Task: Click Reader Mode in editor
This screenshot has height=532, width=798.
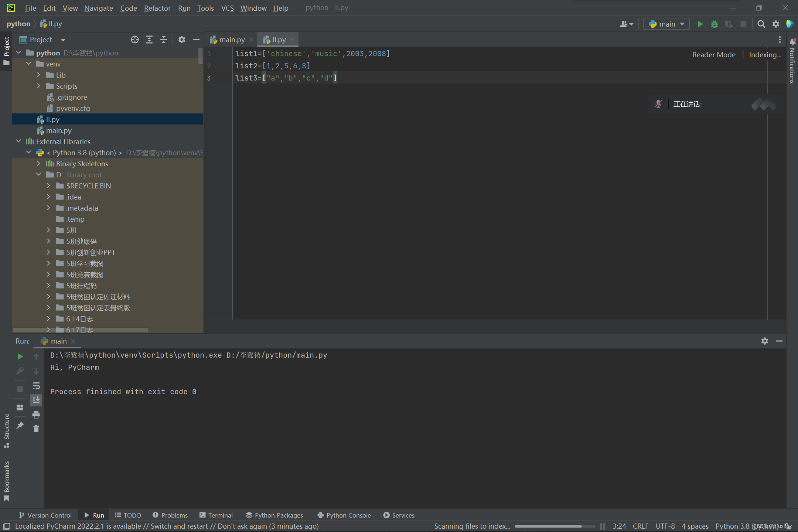Action: click(713, 55)
